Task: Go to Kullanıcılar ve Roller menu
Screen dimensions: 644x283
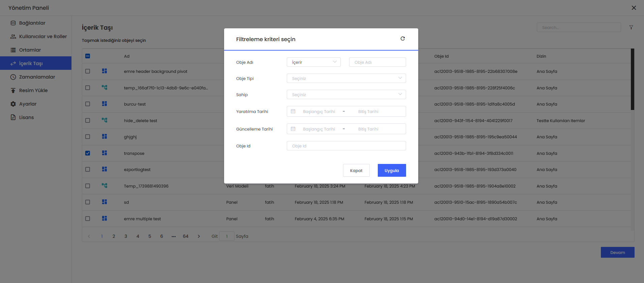Action: pyautogui.click(x=42, y=36)
